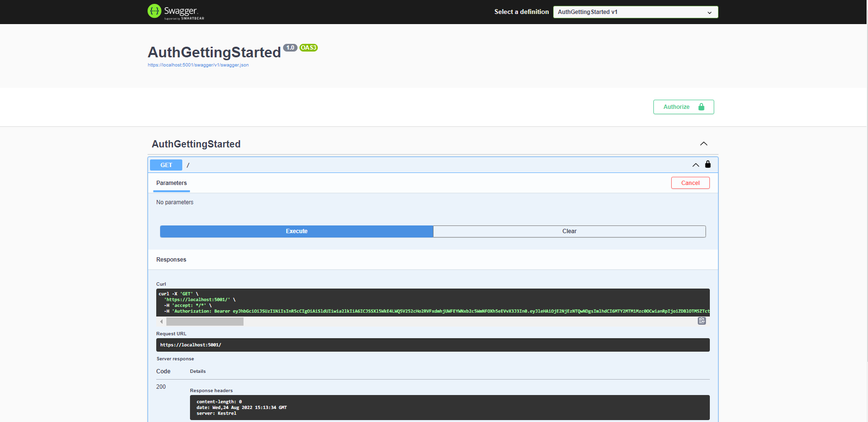Screen dimensions: 868x422
Task: Click the lock icon on GET endpoint
Action: (x=708, y=164)
